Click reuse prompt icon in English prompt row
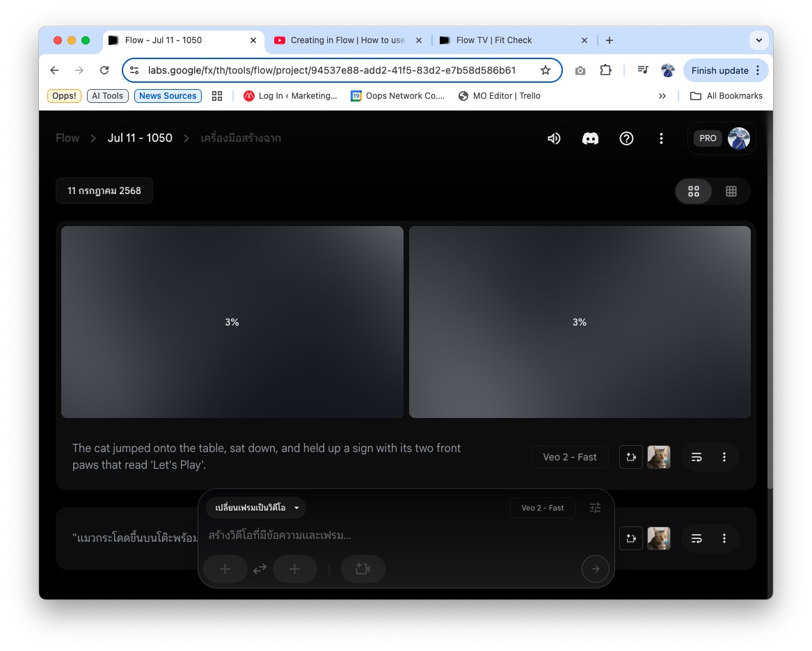 pos(696,457)
